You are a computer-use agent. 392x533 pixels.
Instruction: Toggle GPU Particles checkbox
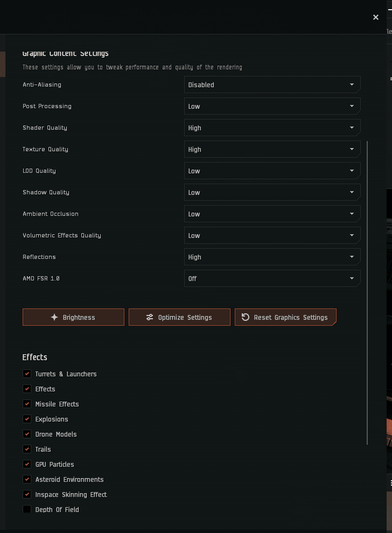(27, 464)
